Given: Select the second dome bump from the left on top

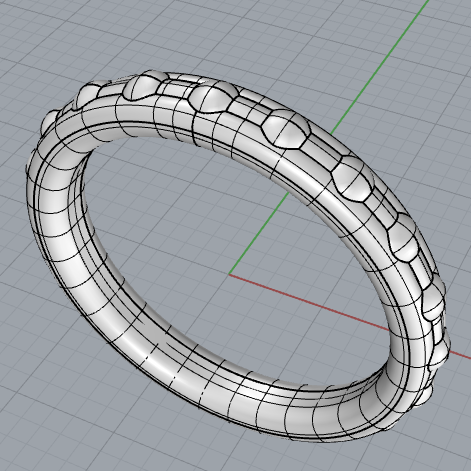Looking at the screenshot, I should click(87, 97).
